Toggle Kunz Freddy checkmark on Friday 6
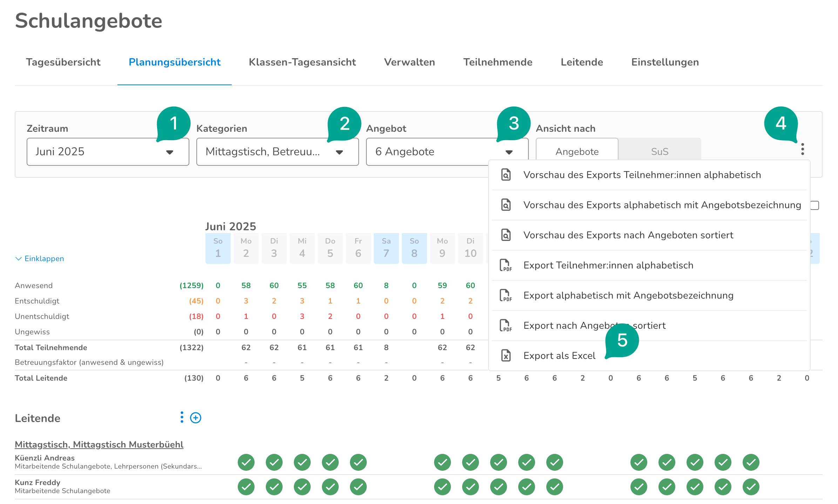 point(358,487)
